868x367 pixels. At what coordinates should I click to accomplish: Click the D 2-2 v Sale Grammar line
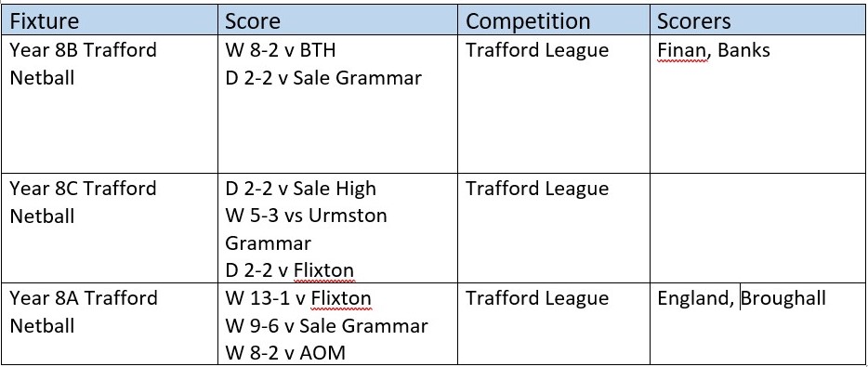pos(323,78)
